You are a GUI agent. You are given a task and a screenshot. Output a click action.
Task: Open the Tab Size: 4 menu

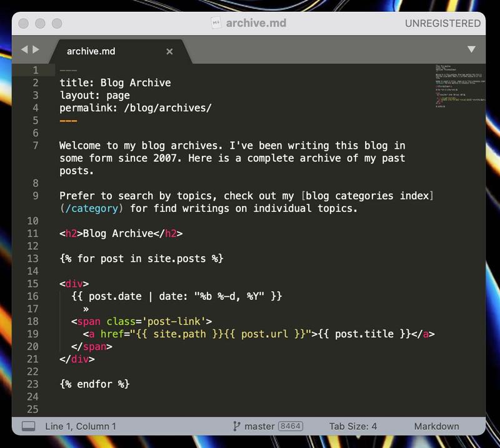353,426
